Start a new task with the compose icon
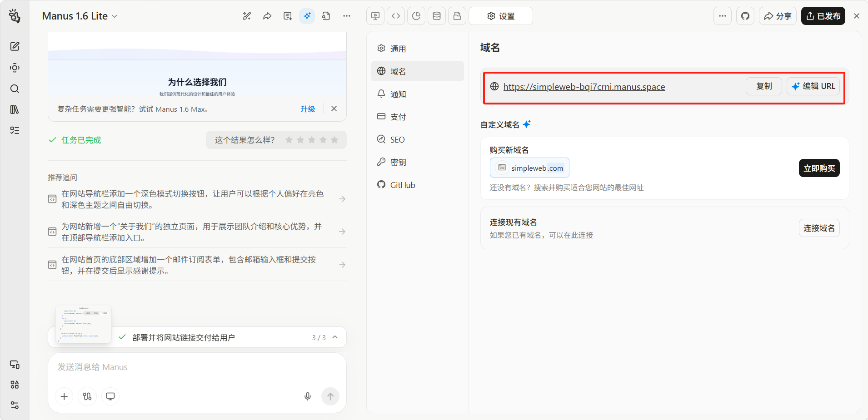The height and width of the screenshot is (420, 868). tap(15, 46)
